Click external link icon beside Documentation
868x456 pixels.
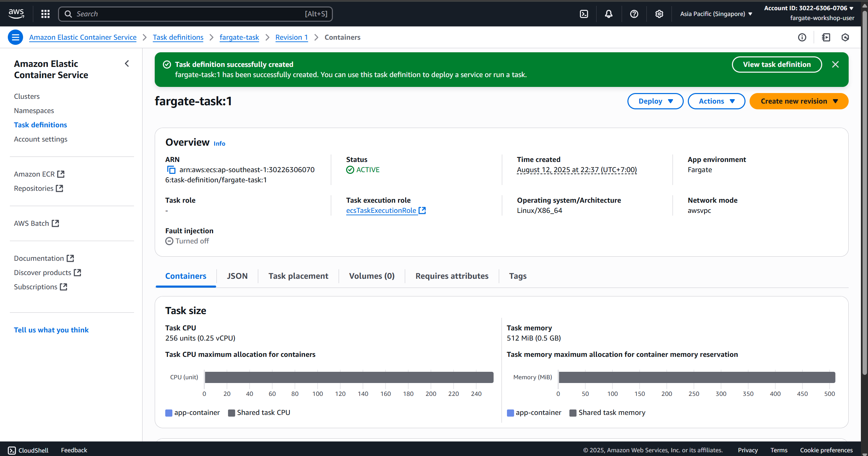[70, 258]
